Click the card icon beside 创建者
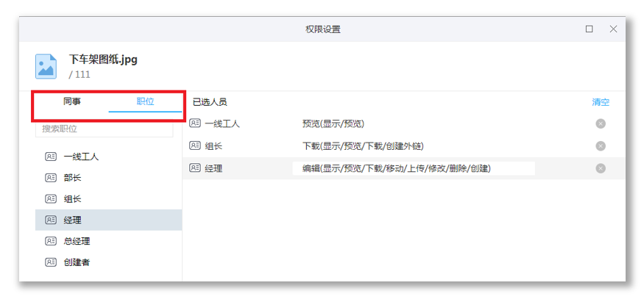The image size is (644, 302). (51, 262)
